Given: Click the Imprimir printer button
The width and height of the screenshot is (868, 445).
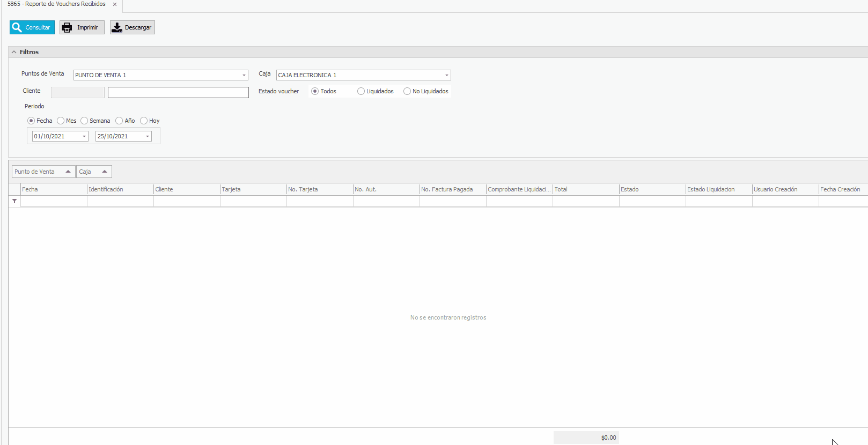Looking at the screenshot, I should click(82, 27).
